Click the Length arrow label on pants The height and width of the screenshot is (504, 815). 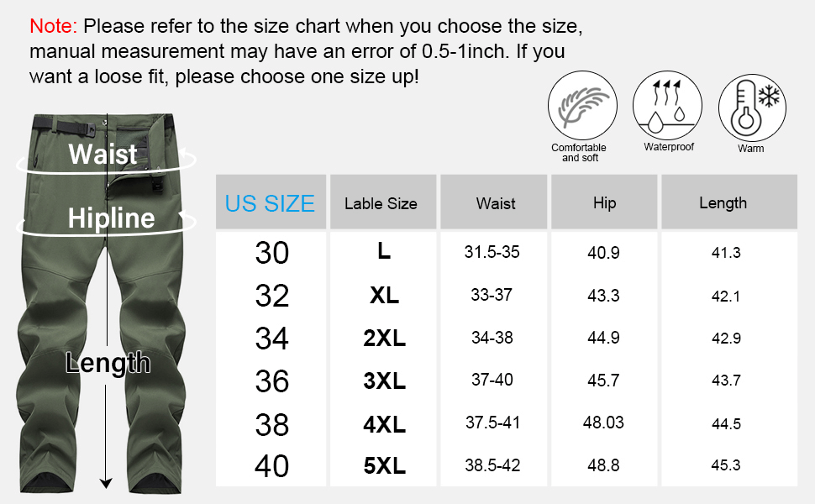[x=108, y=363]
